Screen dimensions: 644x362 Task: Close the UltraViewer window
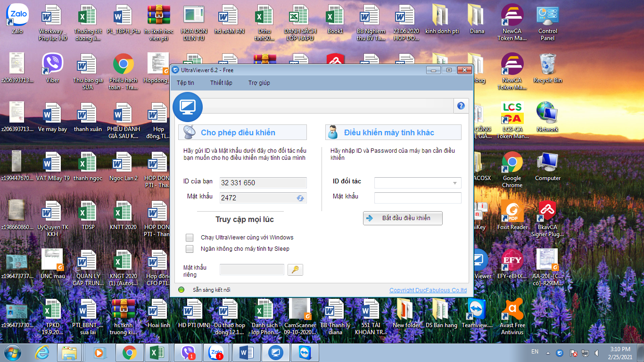pyautogui.click(x=464, y=70)
